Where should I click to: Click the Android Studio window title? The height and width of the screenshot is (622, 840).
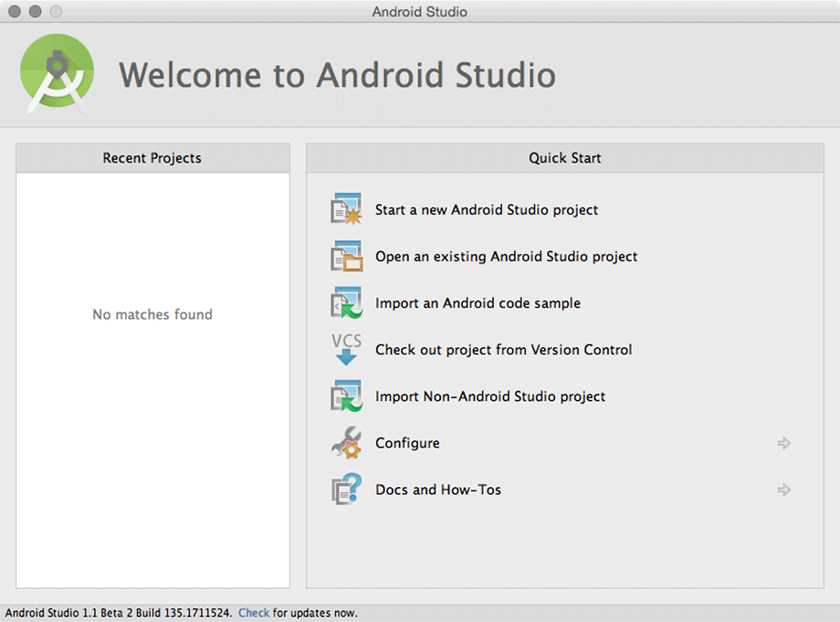click(x=419, y=12)
